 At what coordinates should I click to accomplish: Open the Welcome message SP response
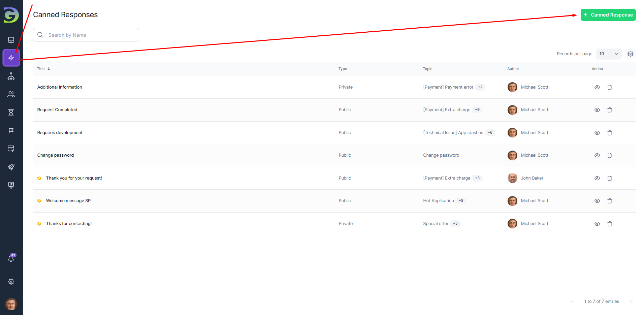(68, 201)
